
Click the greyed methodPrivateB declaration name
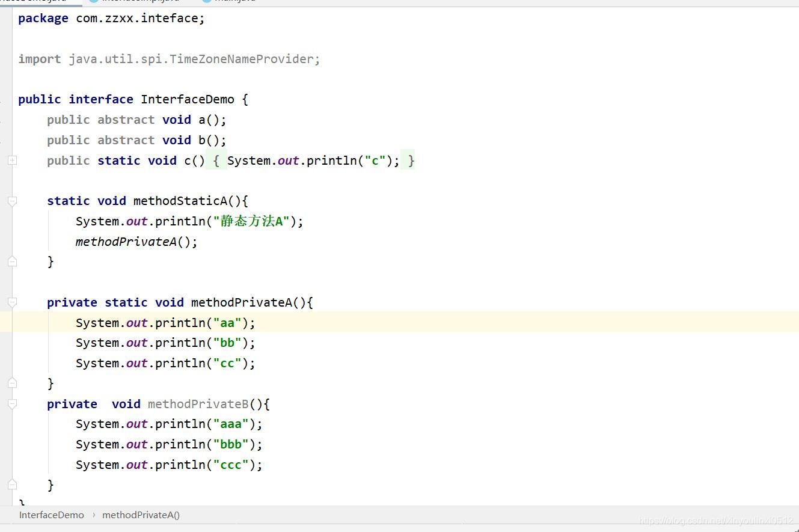point(198,404)
